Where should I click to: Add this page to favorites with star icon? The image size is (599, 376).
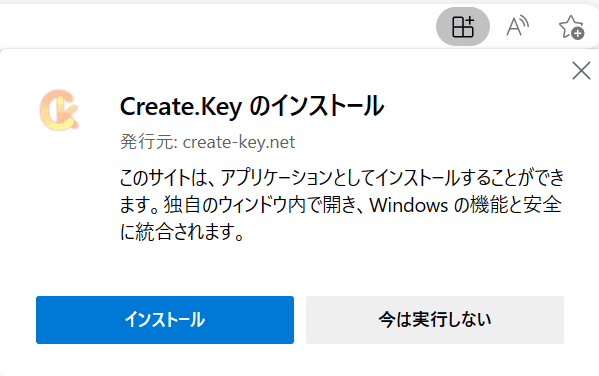click(571, 27)
